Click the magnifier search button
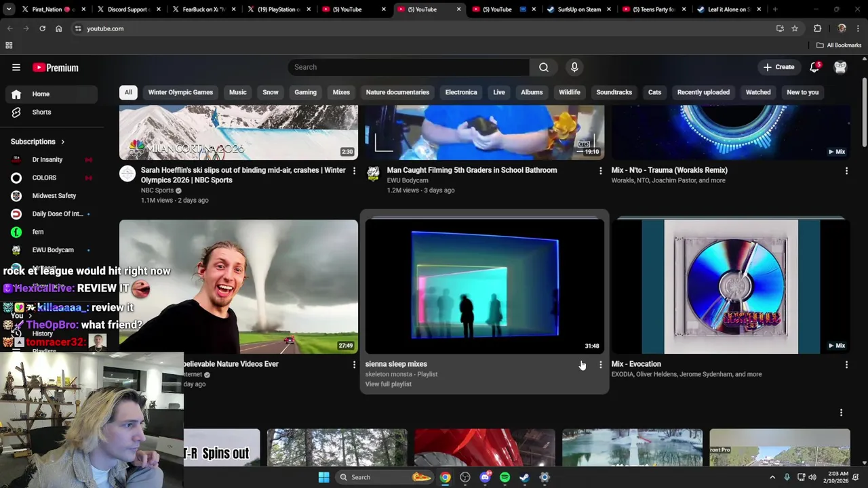 coord(544,67)
